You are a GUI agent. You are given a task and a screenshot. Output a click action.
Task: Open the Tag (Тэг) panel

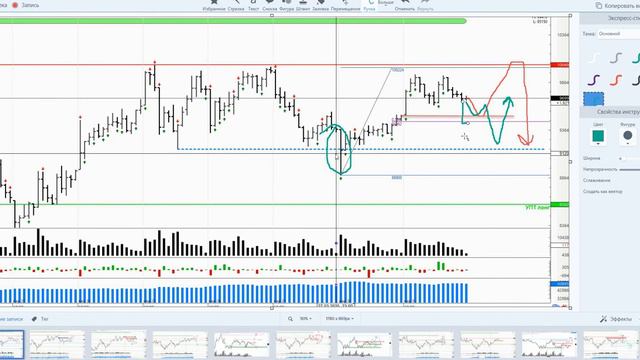[x=40, y=319]
